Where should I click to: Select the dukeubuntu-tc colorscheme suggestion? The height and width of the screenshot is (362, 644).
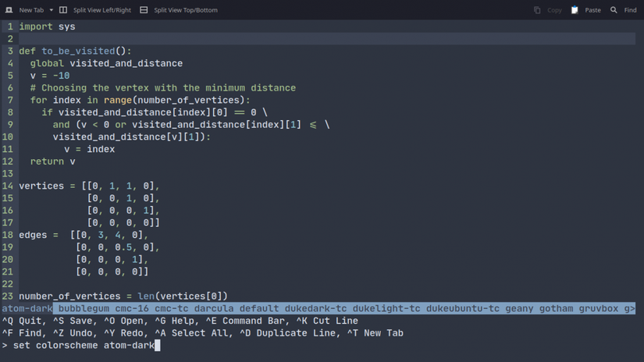(463, 308)
